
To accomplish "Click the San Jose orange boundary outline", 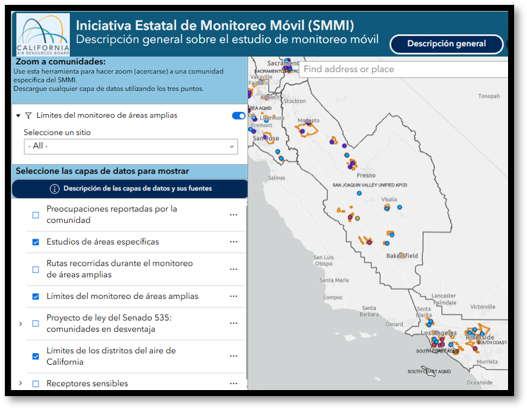I will coord(269,139).
